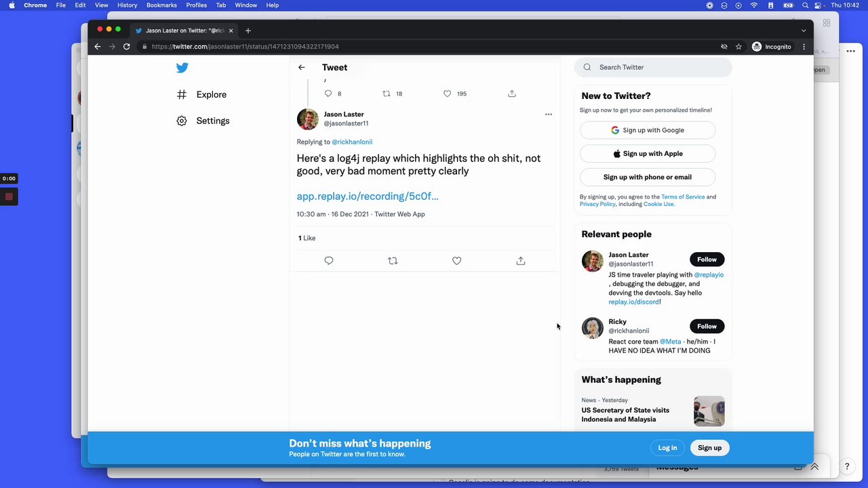Click the Twitter Web App source link
The width and height of the screenshot is (868, 488).
click(399, 214)
